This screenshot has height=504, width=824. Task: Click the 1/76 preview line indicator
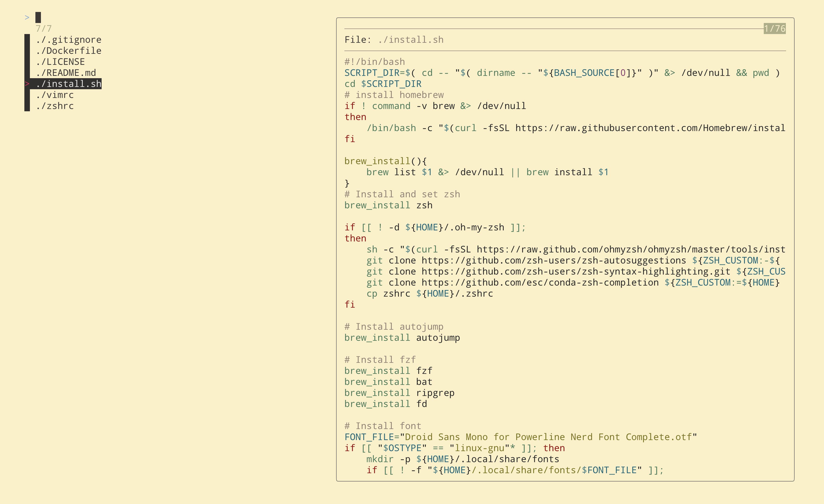point(775,29)
